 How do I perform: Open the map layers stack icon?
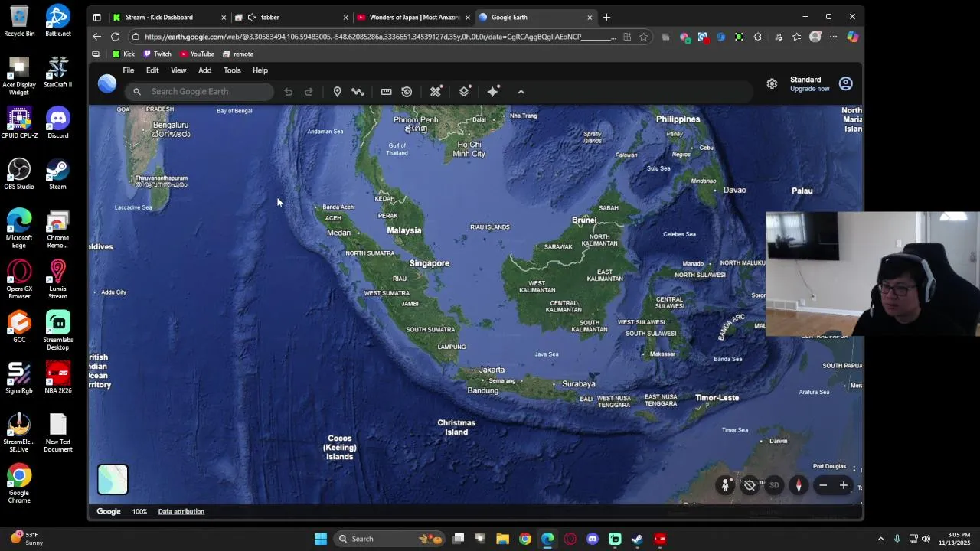point(465,92)
